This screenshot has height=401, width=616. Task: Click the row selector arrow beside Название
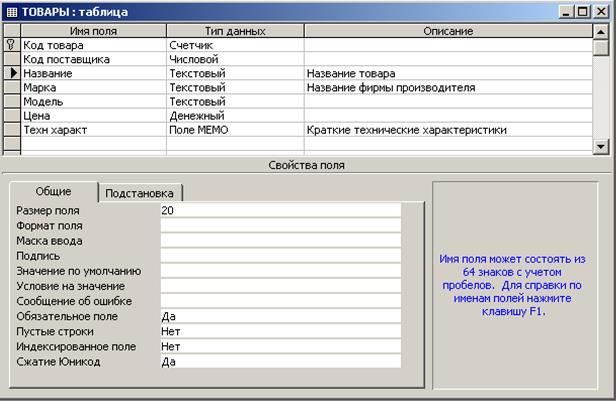click(x=11, y=73)
